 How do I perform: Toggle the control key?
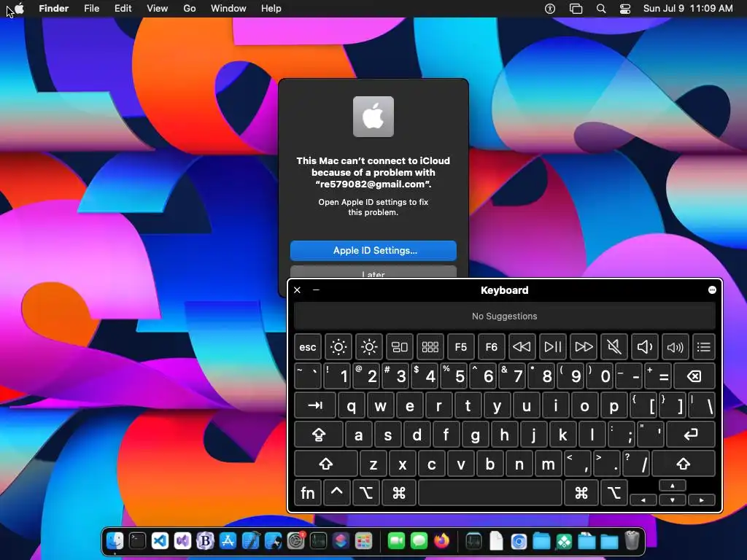(337, 493)
